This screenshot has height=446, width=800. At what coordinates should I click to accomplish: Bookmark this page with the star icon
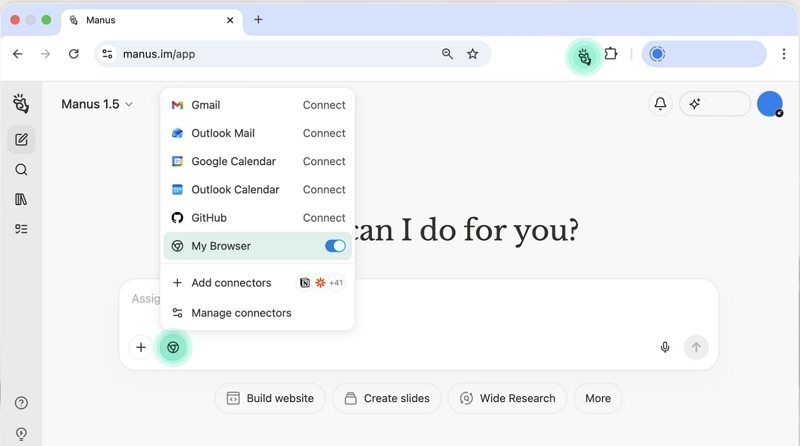473,54
